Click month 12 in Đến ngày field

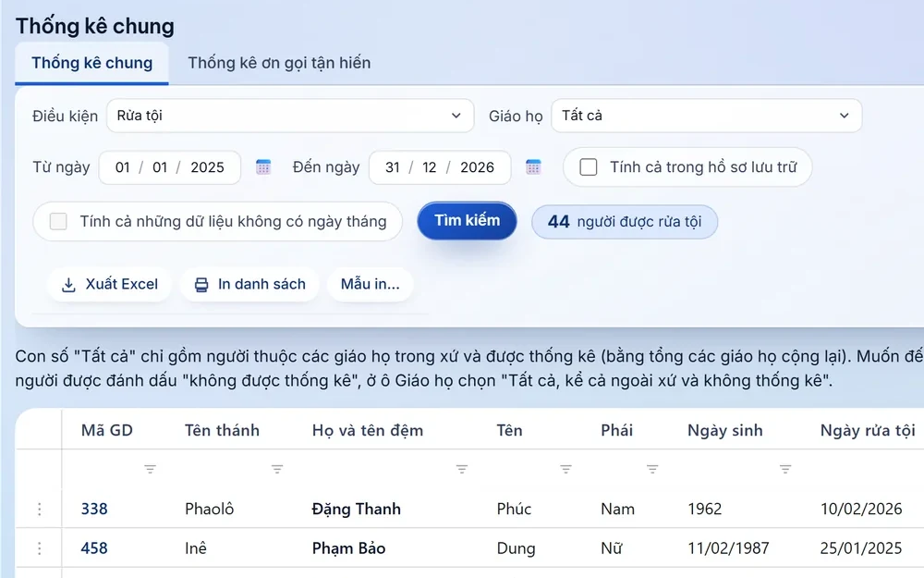[430, 167]
